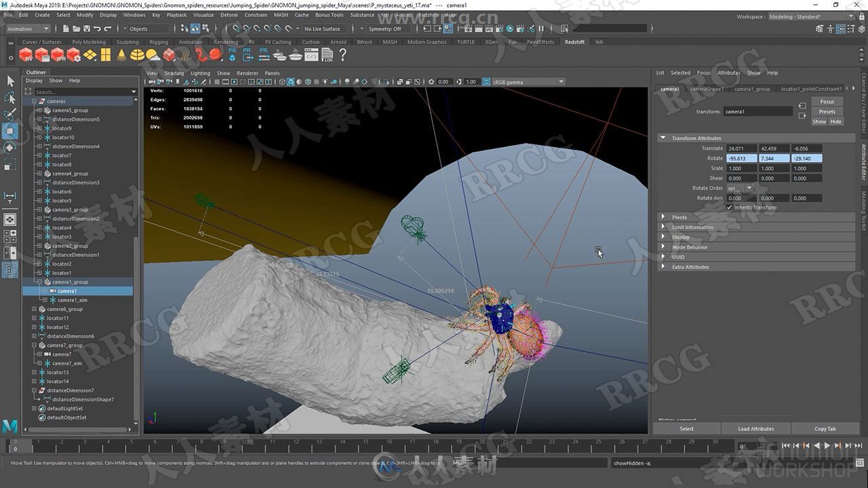Image resolution: width=868 pixels, height=488 pixels.
Task: Toggle select by component type mode
Action: (x=206, y=28)
